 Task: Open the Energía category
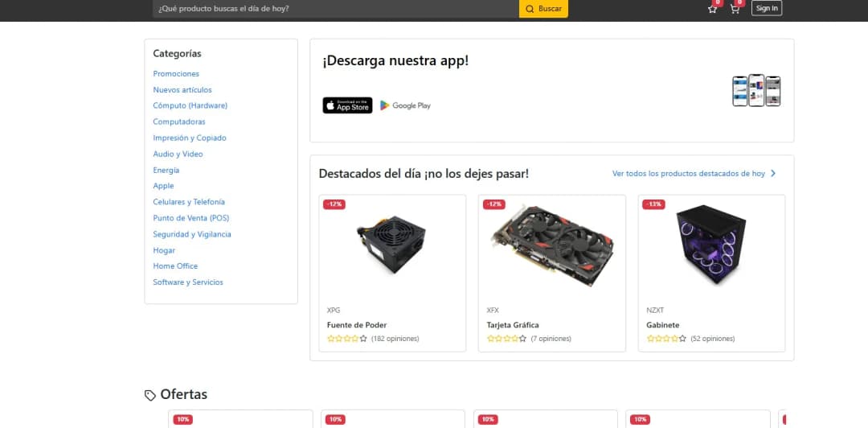[166, 171]
